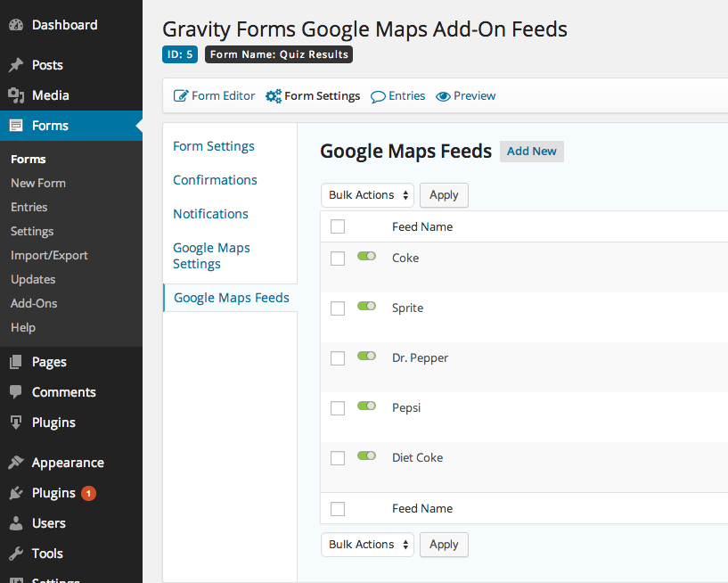Screen dimensions: 728x583
Task: Open the Google Maps Settings tab
Action: pyautogui.click(x=212, y=256)
